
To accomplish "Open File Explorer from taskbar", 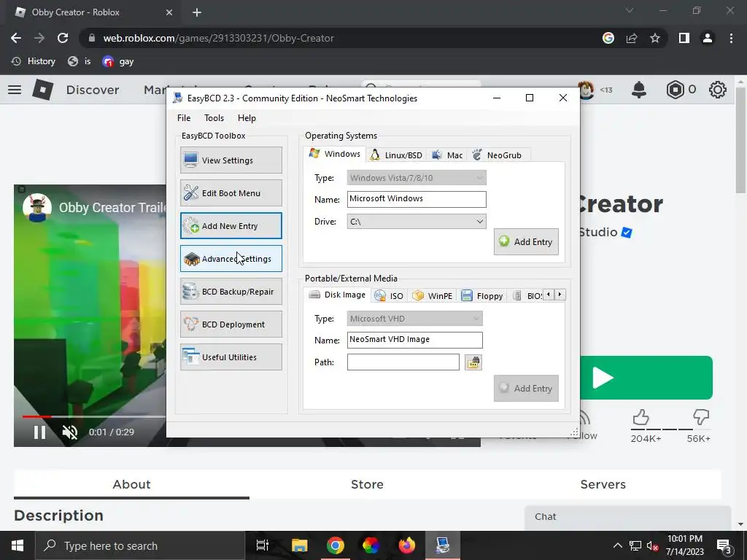I will coord(300,545).
